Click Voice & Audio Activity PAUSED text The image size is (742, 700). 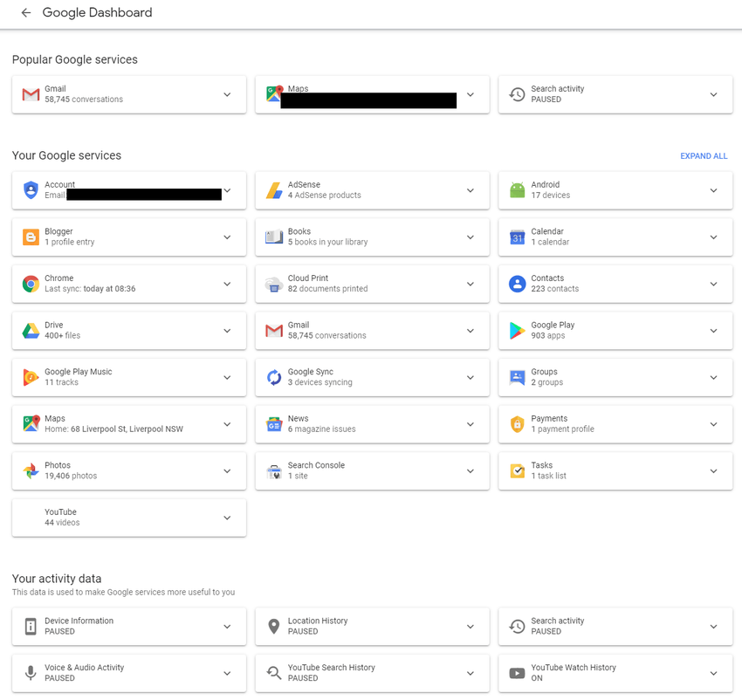(59, 678)
